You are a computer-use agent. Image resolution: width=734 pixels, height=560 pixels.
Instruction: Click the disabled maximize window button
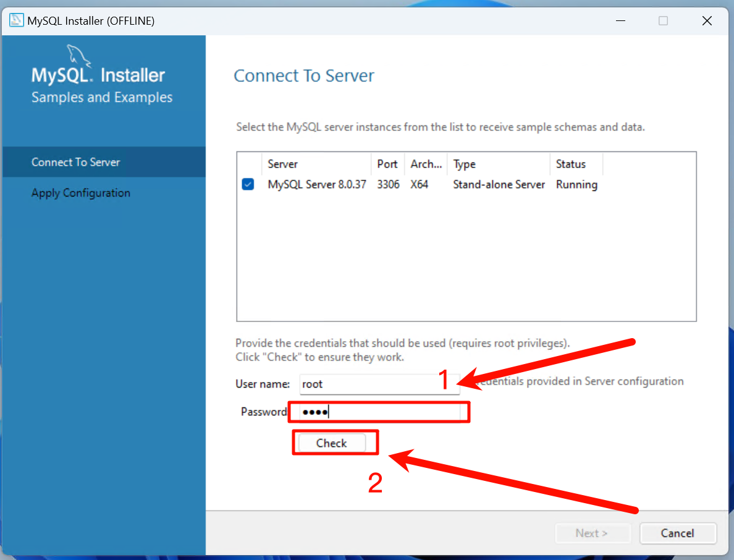coord(664,20)
